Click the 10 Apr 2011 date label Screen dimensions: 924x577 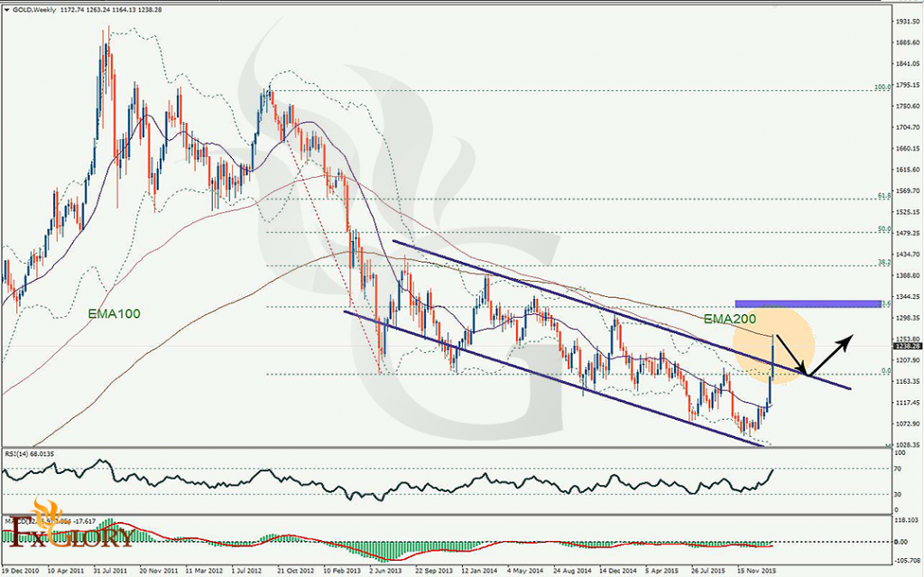pyautogui.click(x=67, y=571)
